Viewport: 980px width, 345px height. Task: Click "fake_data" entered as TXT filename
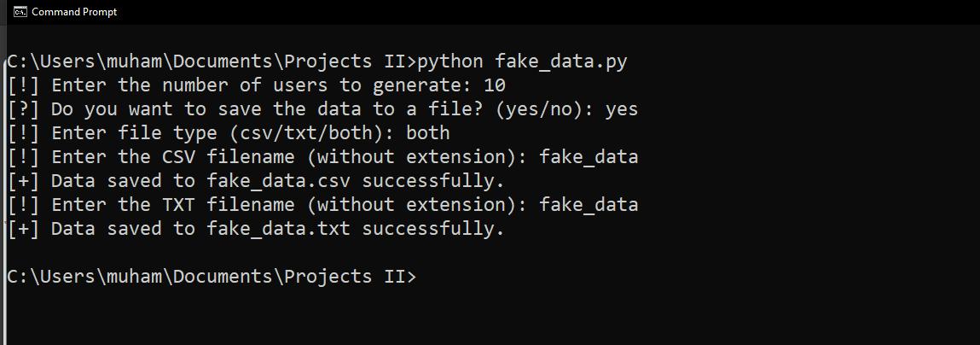click(x=589, y=205)
